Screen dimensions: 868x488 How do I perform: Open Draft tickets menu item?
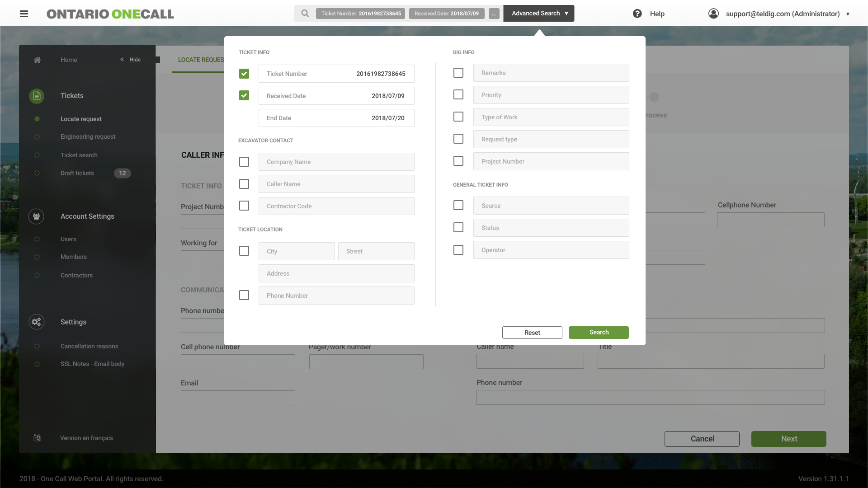point(77,173)
